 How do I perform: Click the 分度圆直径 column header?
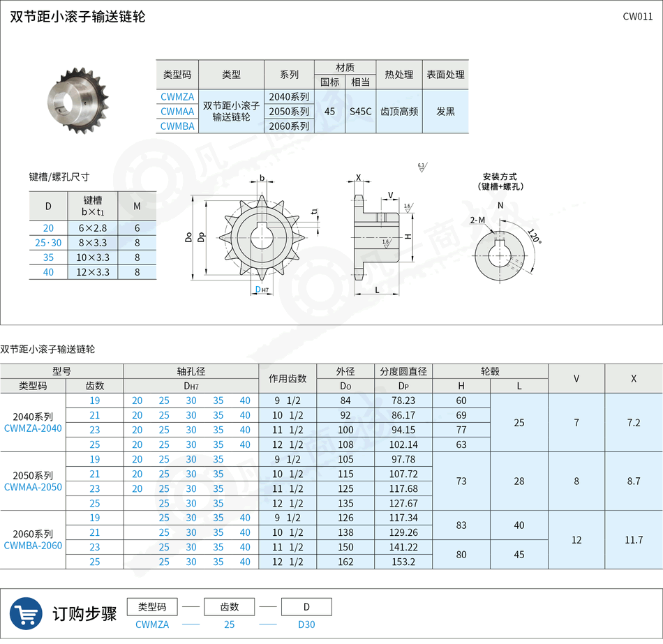(403, 371)
